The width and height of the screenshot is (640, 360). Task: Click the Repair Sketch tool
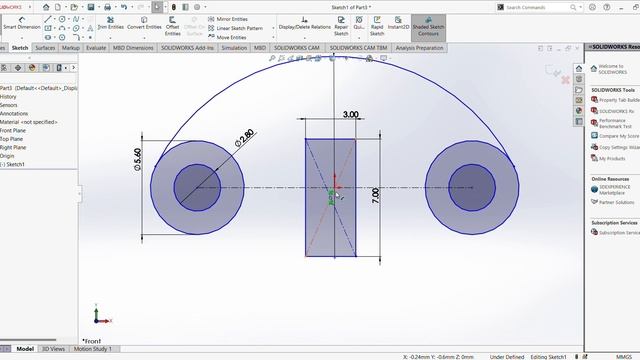341,26
